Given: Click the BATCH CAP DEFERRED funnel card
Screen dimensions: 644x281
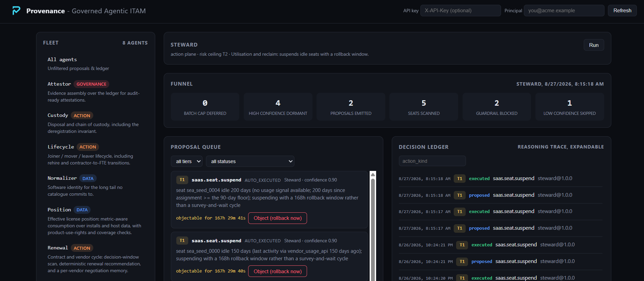Looking at the screenshot, I should click(x=205, y=107).
